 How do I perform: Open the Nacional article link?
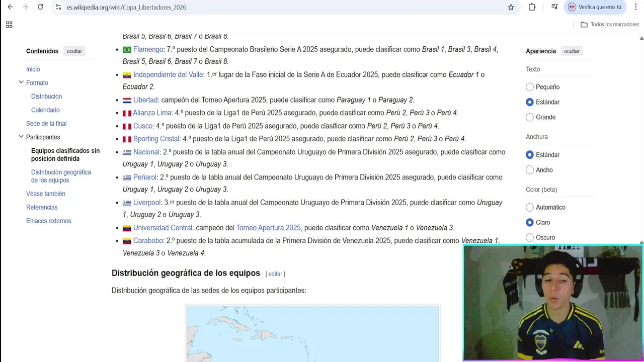click(146, 152)
